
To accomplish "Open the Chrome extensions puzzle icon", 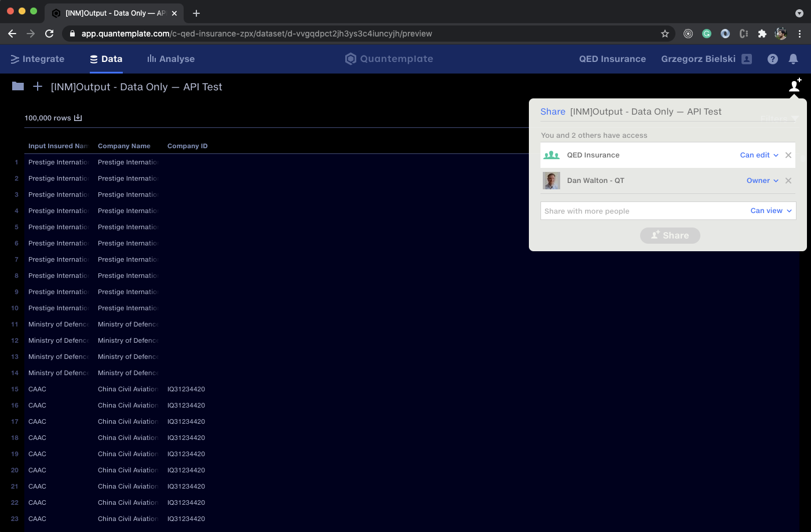I will click(762, 34).
